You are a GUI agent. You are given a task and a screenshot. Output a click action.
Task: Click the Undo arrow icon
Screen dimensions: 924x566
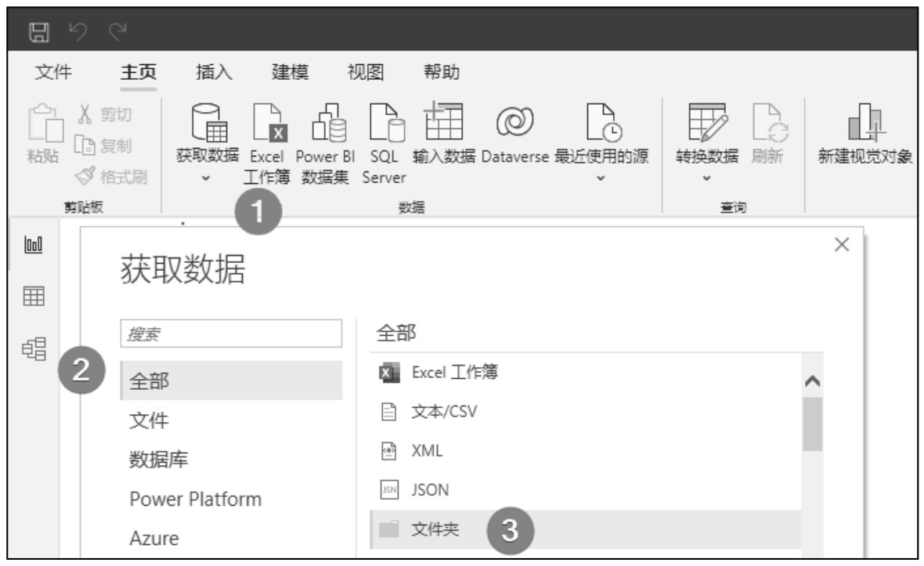[78, 32]
